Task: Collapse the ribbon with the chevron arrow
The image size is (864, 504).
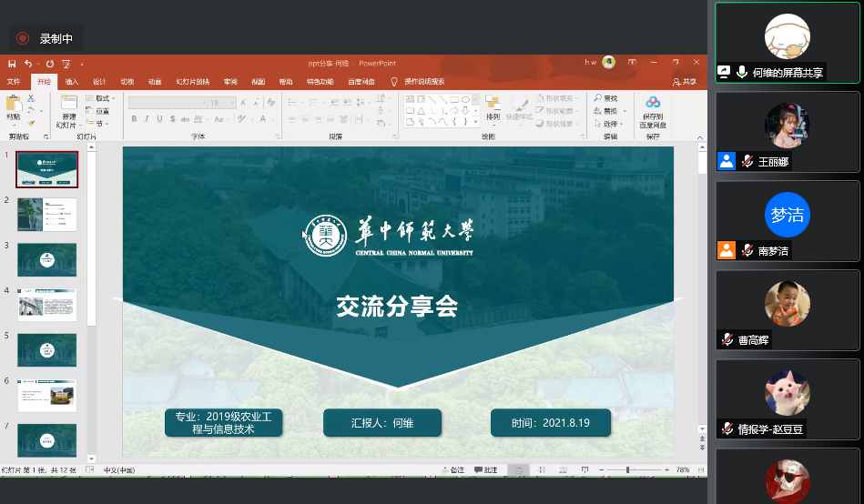Action: click(x=700, y=136)
